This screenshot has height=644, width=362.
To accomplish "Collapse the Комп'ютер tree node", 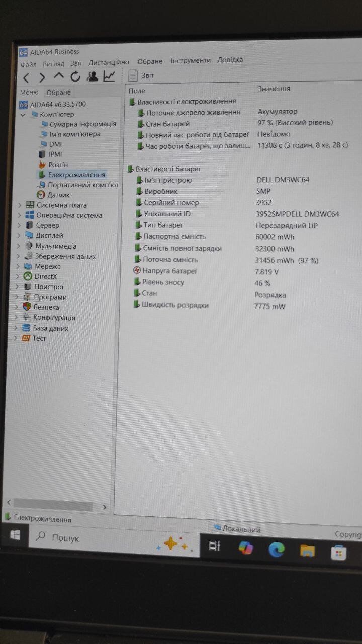I will click(23, 115).
